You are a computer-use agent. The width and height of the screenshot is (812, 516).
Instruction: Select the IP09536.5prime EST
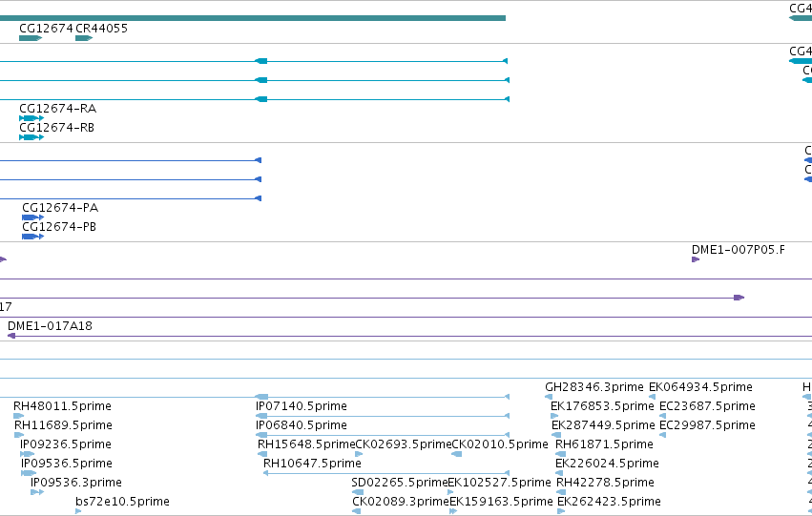tap(29, 473)
